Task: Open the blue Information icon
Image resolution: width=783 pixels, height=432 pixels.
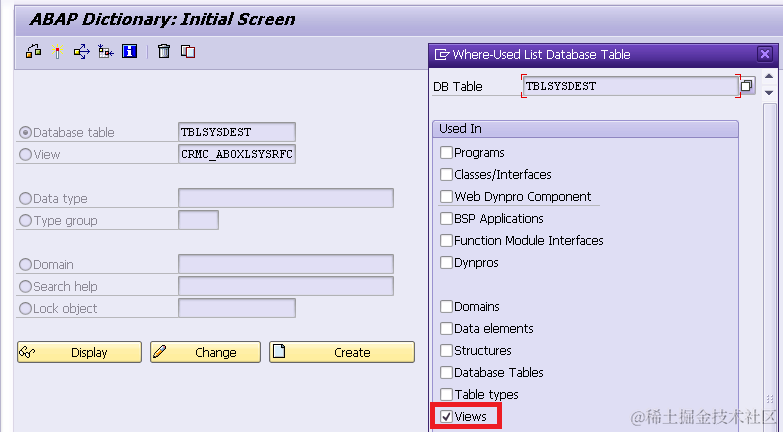Action: [x=129, y=51]
